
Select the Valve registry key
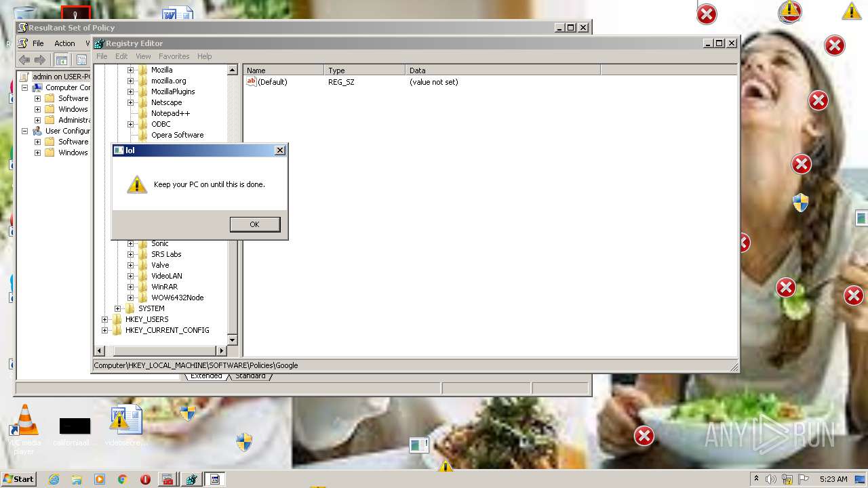tap(160, 265)
